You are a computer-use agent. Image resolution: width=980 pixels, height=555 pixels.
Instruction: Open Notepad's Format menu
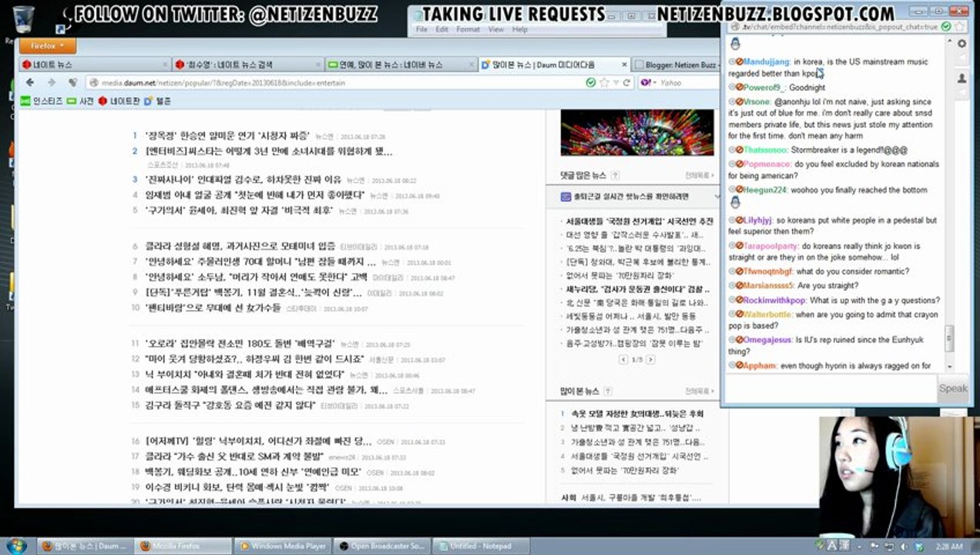point(468,29)
